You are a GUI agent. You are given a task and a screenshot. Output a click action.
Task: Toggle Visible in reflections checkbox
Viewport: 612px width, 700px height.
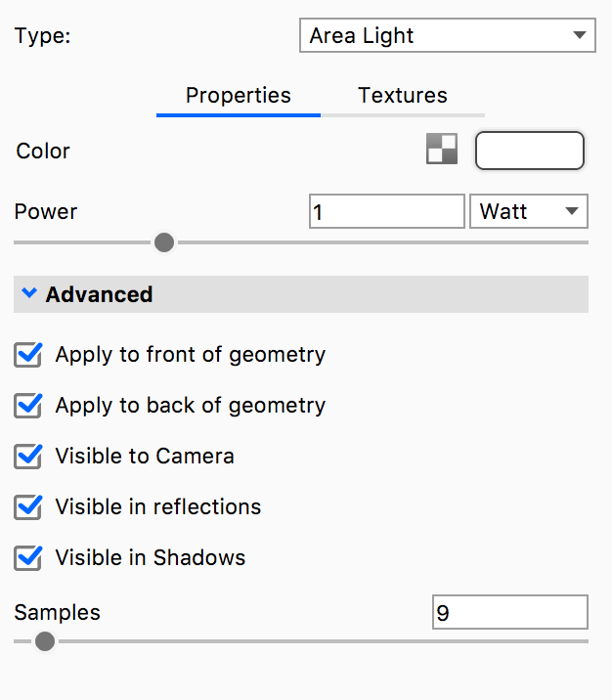pos(28,507)
